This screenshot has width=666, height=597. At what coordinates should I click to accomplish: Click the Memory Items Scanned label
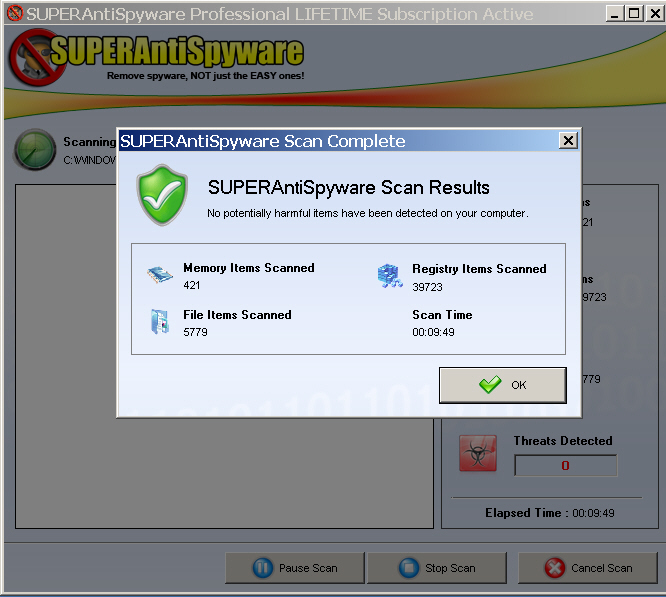(x=249, y=268)
